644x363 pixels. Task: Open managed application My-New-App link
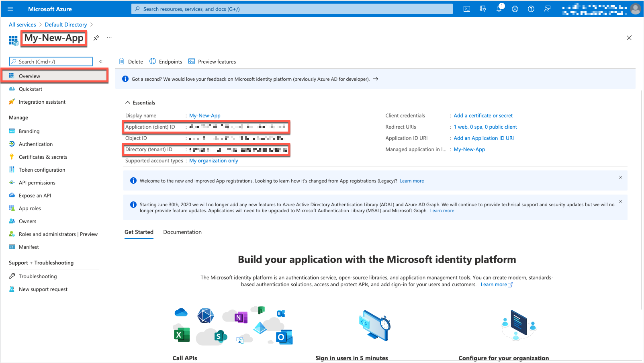coord(469,149)
